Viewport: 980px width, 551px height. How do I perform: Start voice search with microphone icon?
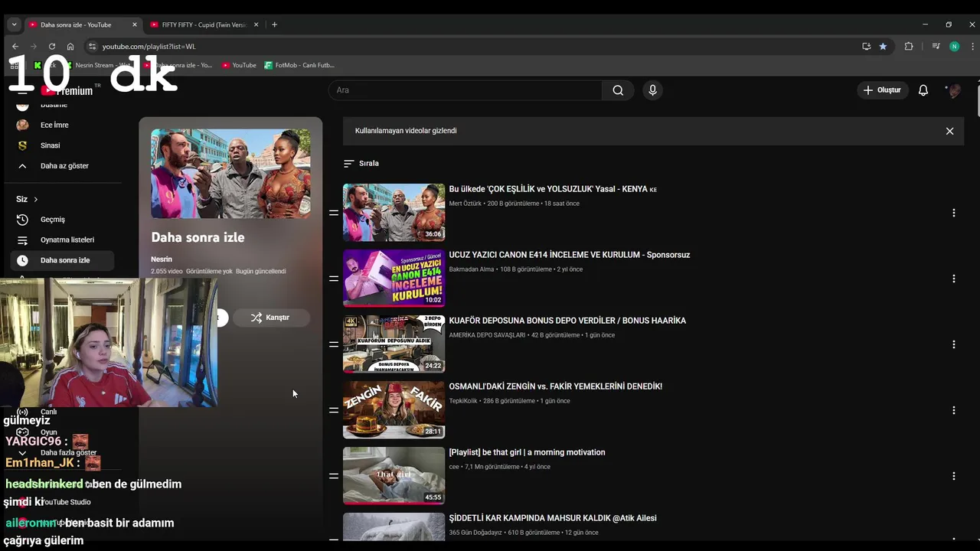pyautogui.click(x=652, y=90)
